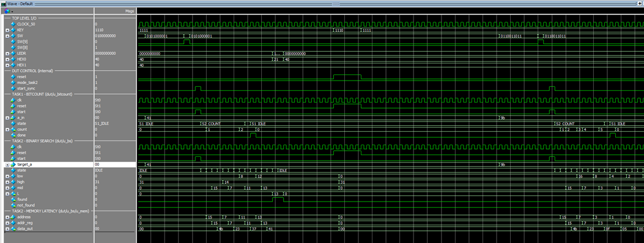Expand the high signal
644x243 pixels.
click(7, 181)
